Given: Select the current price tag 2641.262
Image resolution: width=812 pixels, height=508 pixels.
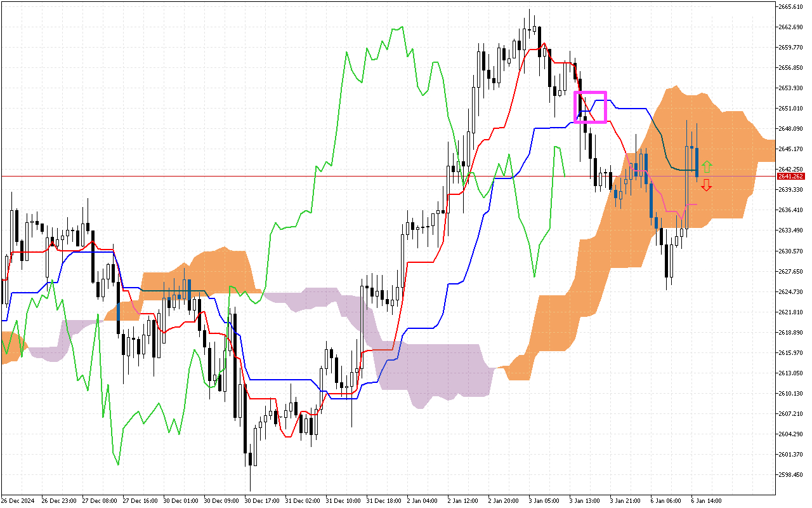Looking at the screenshot, I should (790, 176).
